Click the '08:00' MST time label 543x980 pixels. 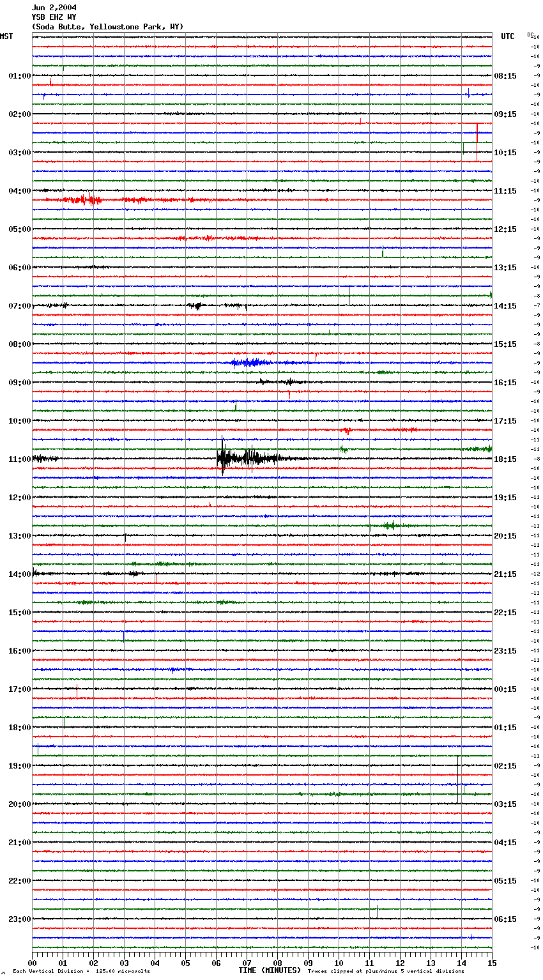click(x=20, y=344)
